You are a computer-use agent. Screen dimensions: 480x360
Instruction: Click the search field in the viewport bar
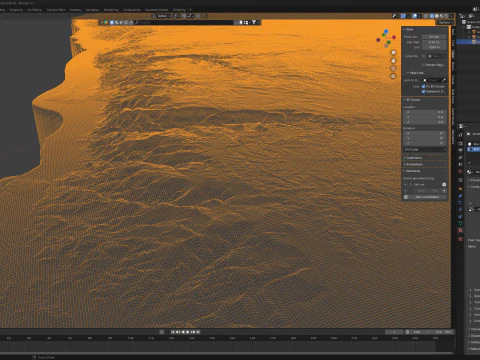pos(183,22)
